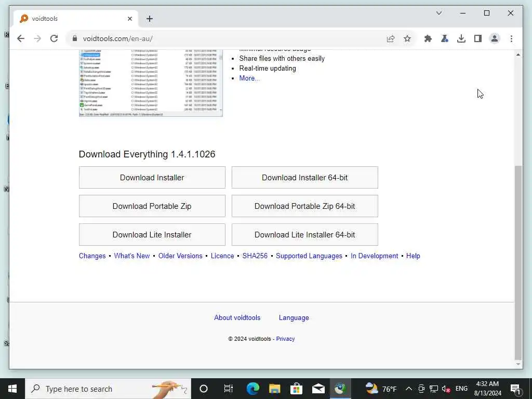Viewport: 532px width, 399px height.
Task: Open the Extensions puzzle icon
Action: (x=428, y=38)
